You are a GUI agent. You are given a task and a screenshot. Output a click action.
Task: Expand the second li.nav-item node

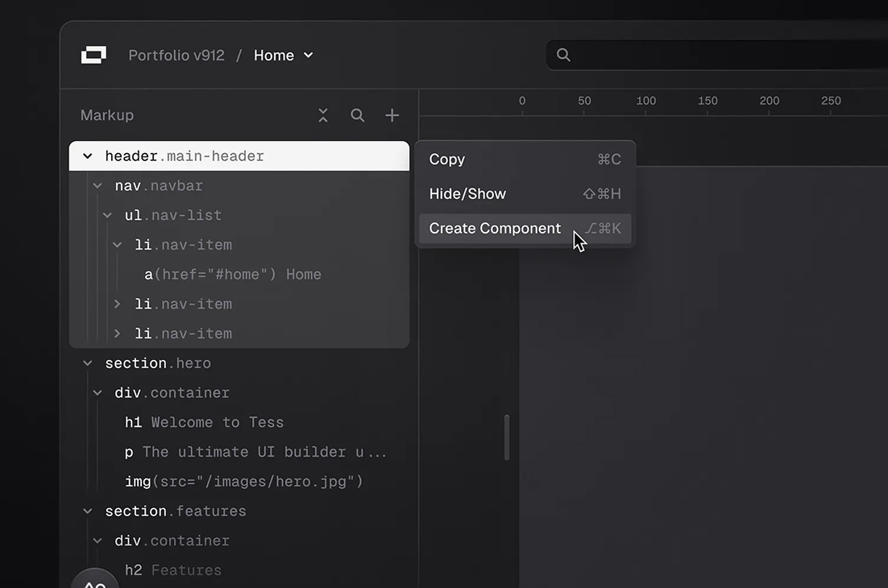[117, 304]
